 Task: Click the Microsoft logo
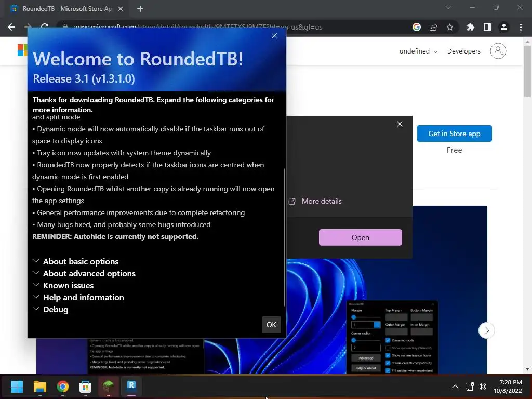[x=22, y=50]
